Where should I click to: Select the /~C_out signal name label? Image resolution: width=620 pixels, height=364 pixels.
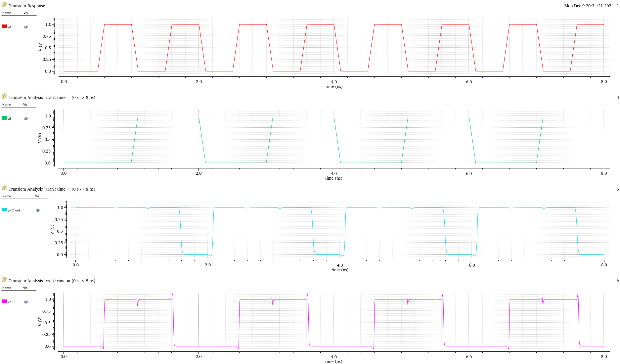pyautogui.click(x=14, y=210)
